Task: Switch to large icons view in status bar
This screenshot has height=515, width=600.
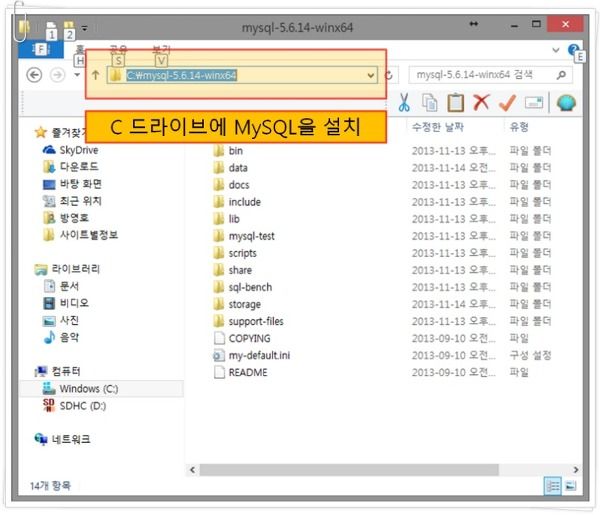Action: click(571, 486)
